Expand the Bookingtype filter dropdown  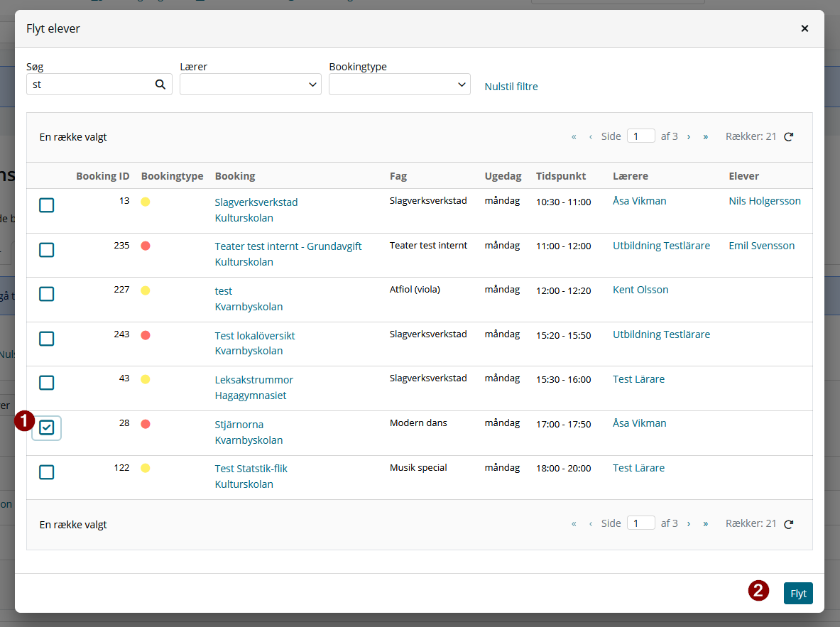click(400, 84)
